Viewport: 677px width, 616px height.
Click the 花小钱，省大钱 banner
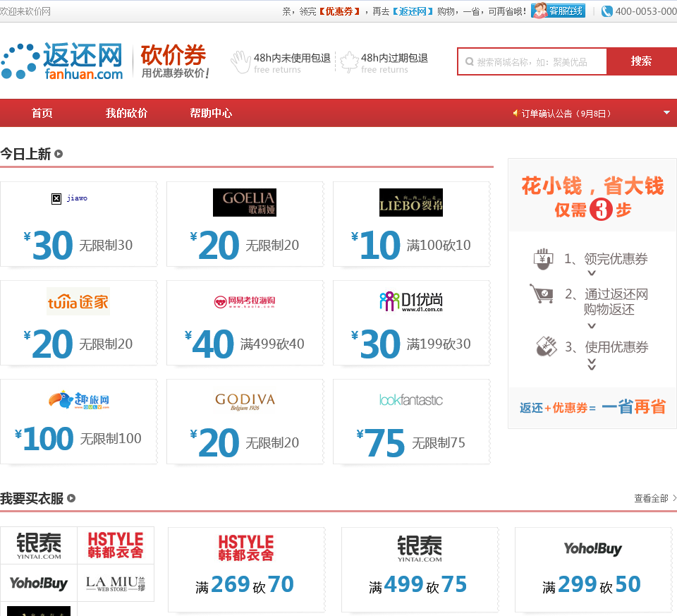tap(592, 197)
